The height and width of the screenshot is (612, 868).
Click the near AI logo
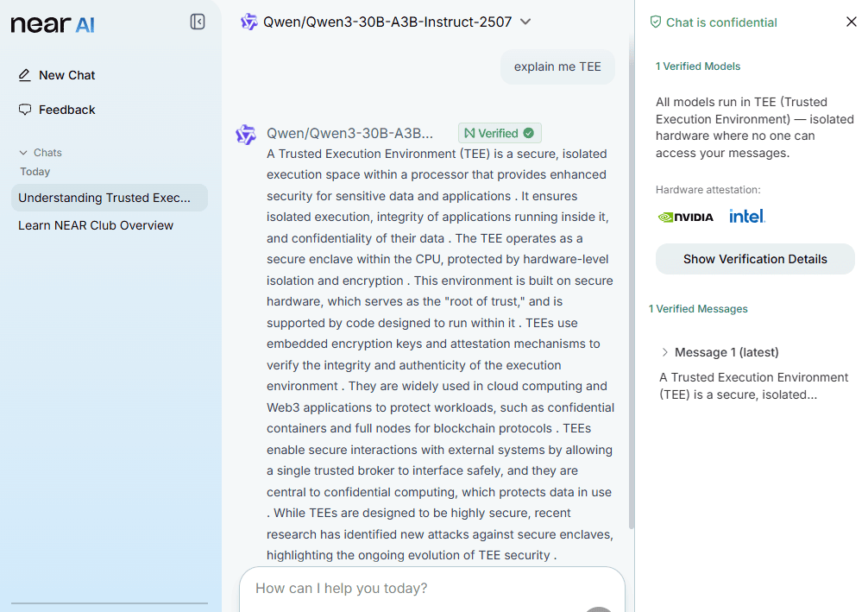tap(53, 24)
